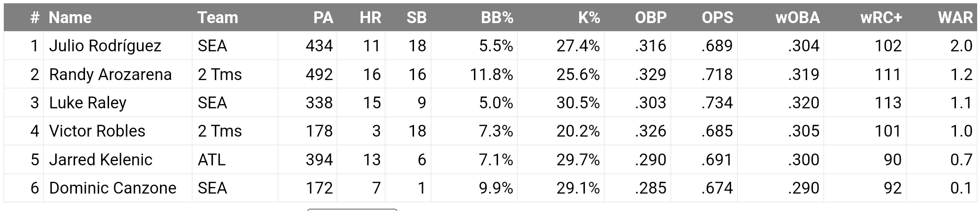Sort table by OBP header
Screen dimensions: 980x211
651,17
